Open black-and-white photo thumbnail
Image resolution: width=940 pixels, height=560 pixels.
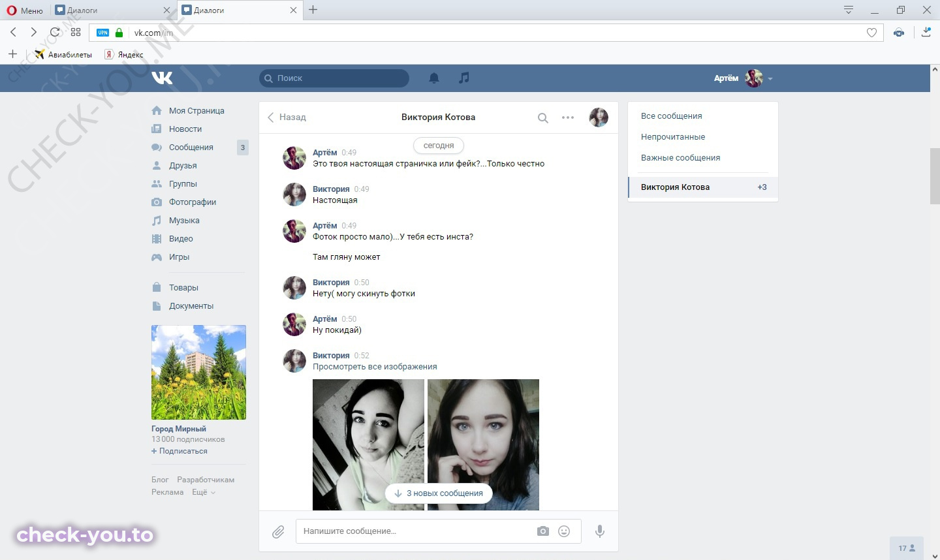pos(368,444)
